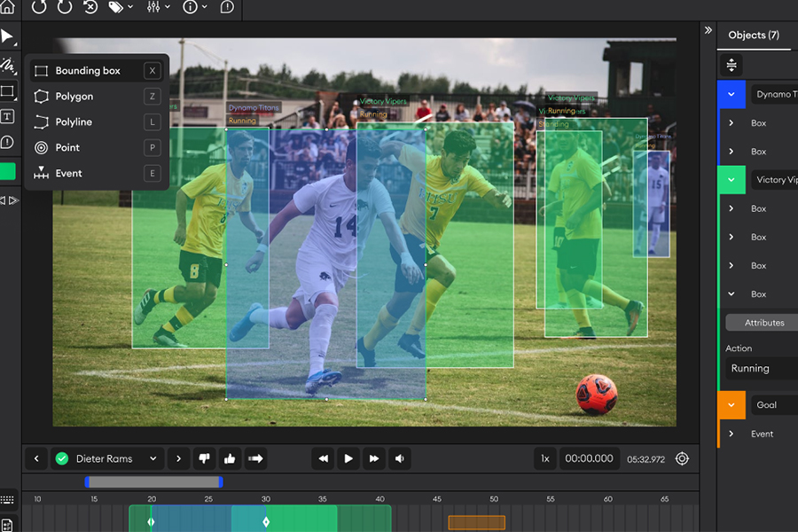Click the issue exclamation icon in top bar
The width and height of the screenshot is (798, 532).
(227, 7)
